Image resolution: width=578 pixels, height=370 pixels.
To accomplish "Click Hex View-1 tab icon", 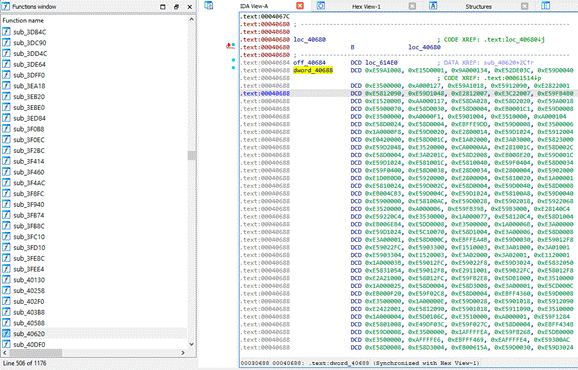I will click(x=321, y=6).
